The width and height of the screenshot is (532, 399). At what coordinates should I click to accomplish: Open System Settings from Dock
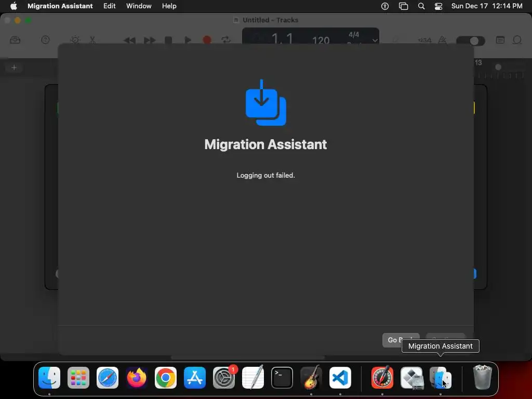pyautogui.click(x=224, y=378)
